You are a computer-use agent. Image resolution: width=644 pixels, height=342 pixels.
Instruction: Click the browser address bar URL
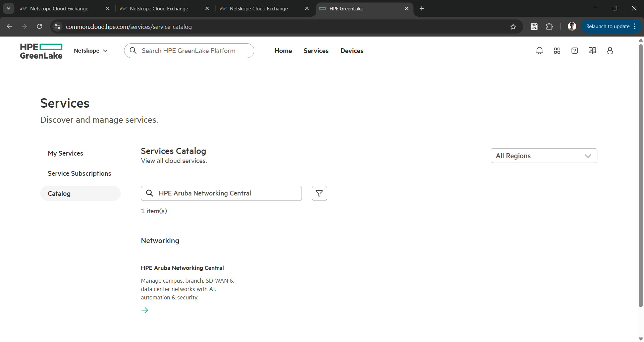coord(129,26)
